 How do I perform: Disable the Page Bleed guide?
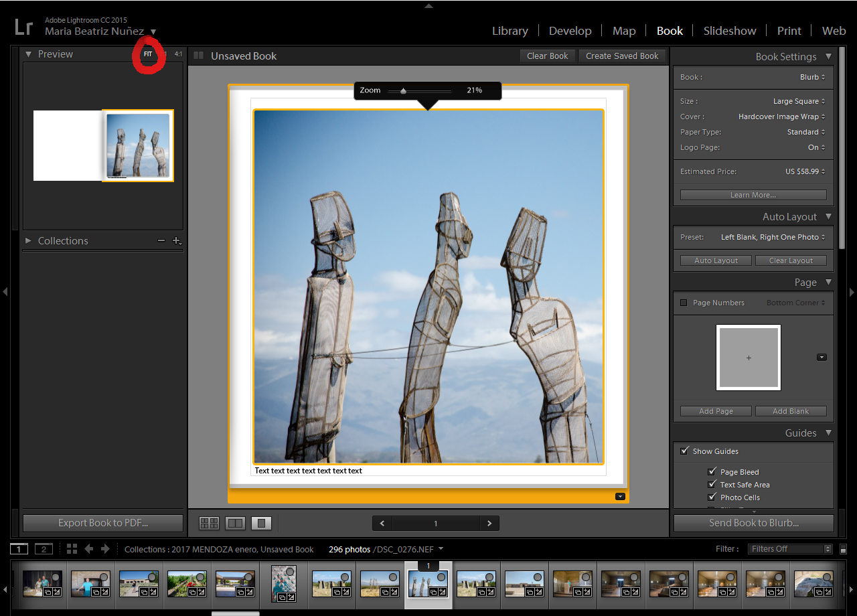pyautogui.click(x=712, y=472)
